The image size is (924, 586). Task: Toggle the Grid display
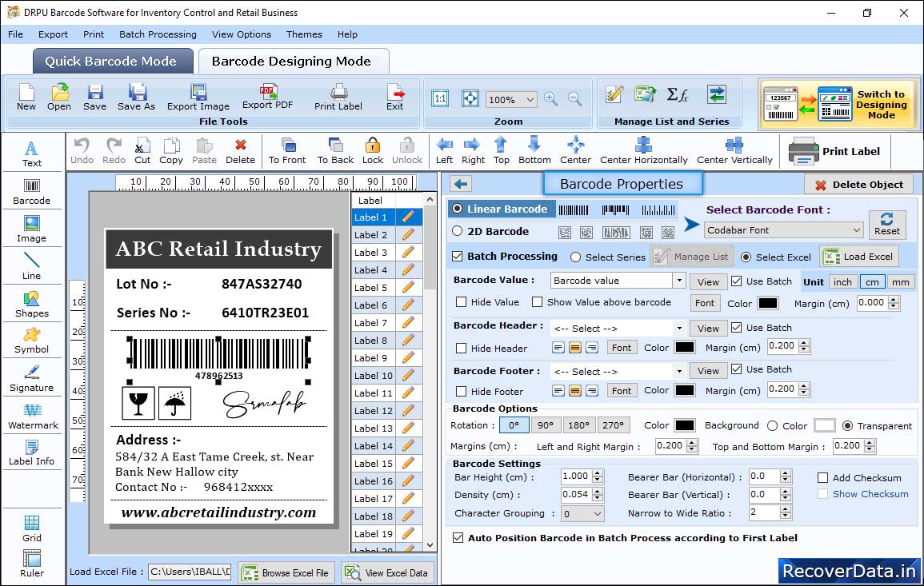click(x=32, y=529)
